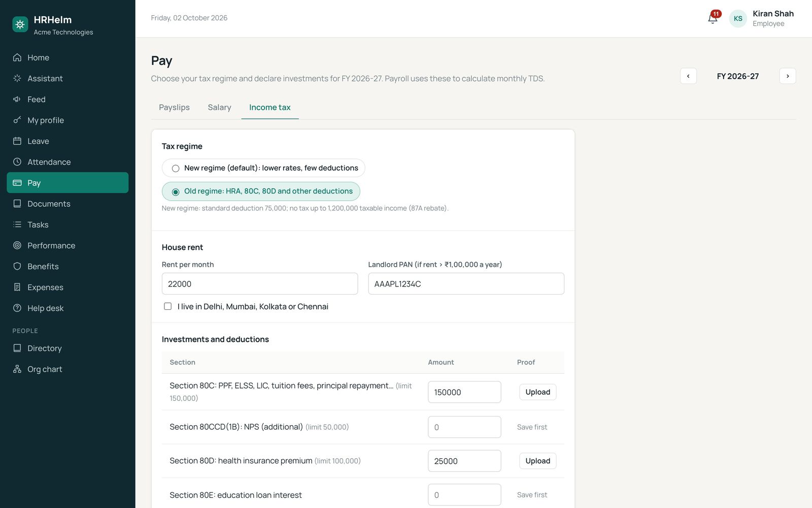
Task: Go to next financial year arrow
Action: tap(788, 76)
